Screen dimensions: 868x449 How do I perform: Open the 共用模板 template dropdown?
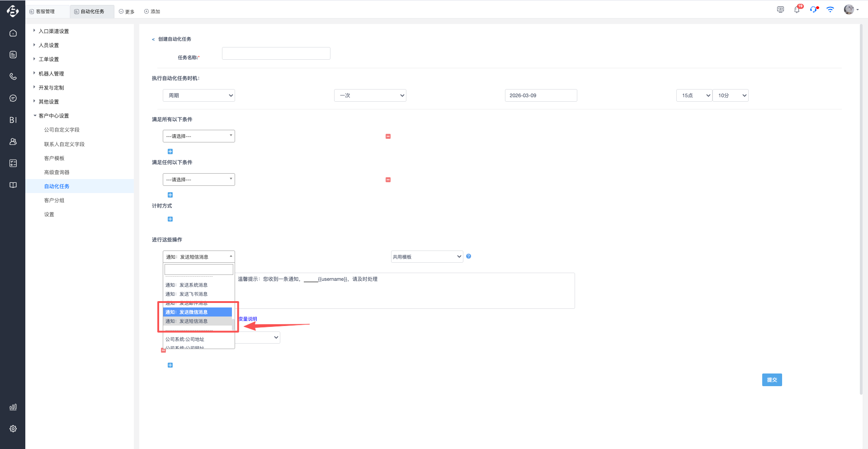click(x=427, y=257)
